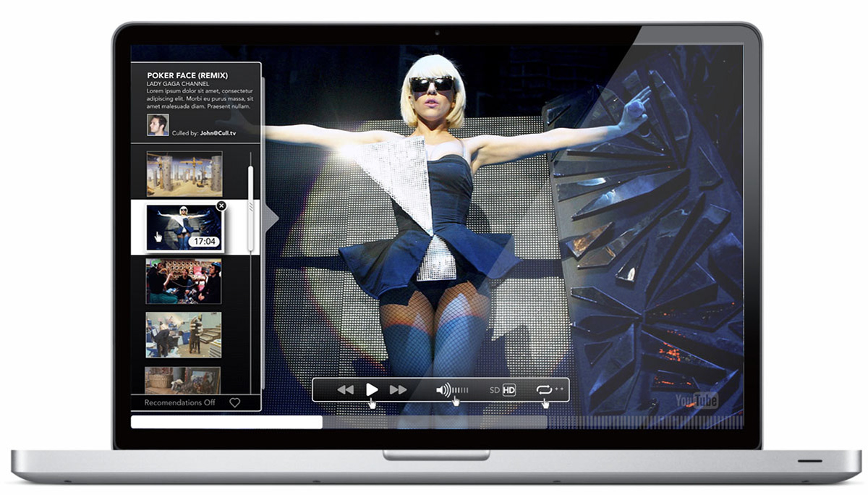
Task: Click the YouTube logo watermark link
Action: click(x=697, y=400)
